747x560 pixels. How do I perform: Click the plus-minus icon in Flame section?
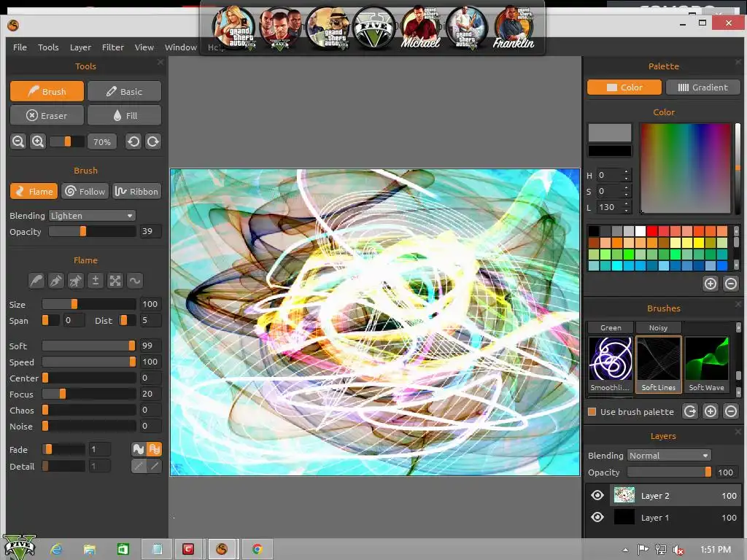click(96, 281)
